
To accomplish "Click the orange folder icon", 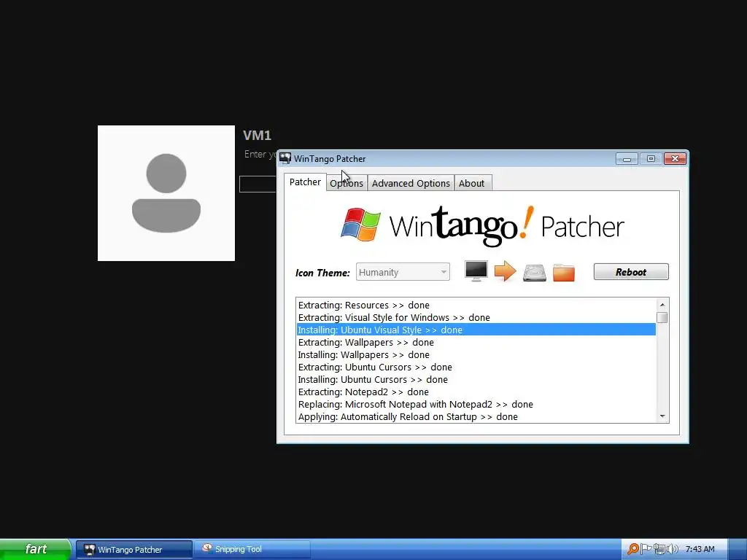I will (x=564, y=273).
